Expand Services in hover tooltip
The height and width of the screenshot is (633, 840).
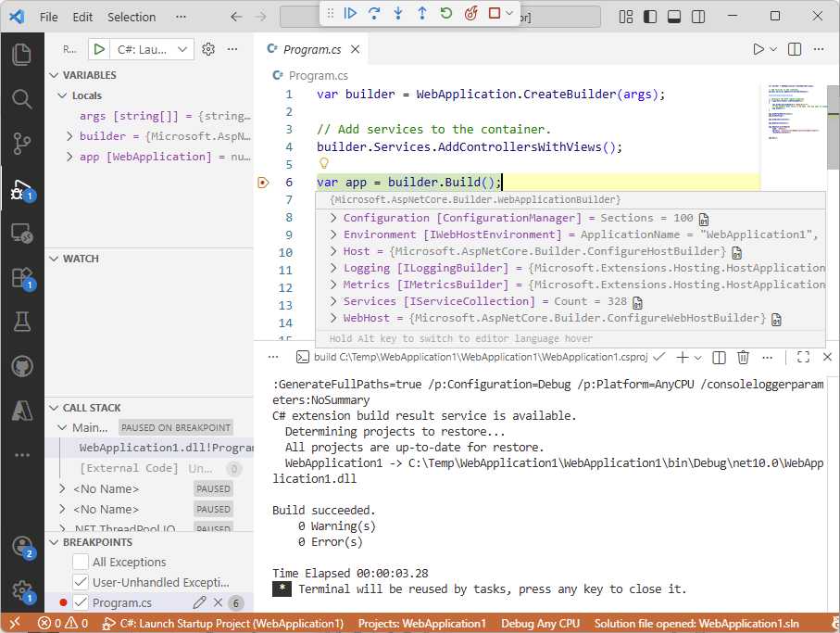click(333, 301)
